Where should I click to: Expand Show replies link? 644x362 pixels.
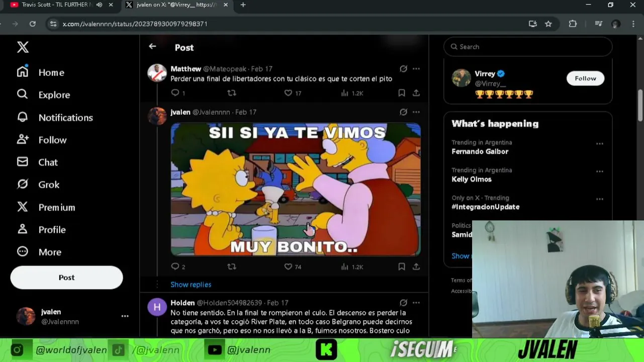pyautogui.click(x=191, y=285)
